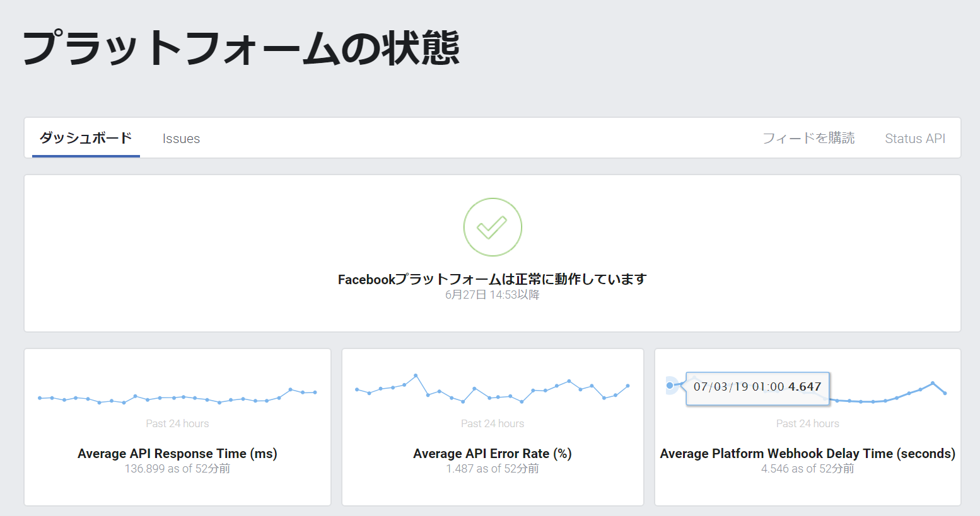Select the Facebookプラットフォームは正常に動作しています status message
The width and height of the screenshot is (980, 516).
[x=493, y=279]
